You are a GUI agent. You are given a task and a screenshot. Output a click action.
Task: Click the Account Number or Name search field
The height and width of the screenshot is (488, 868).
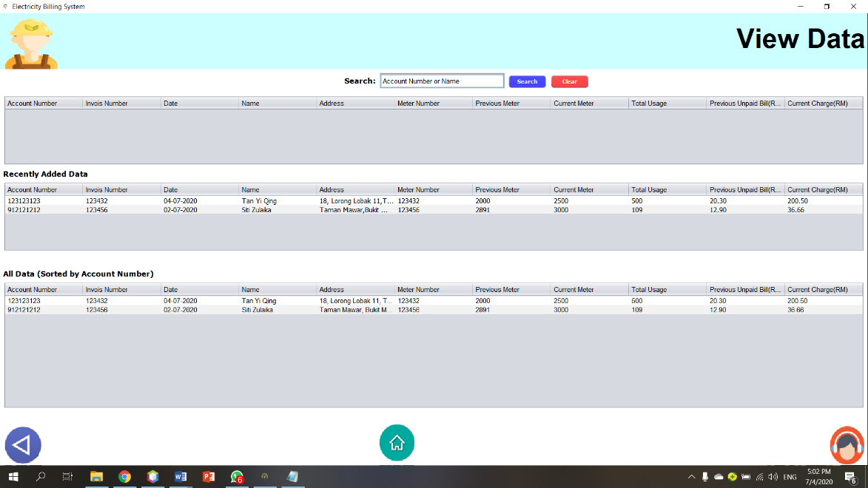(441, 81)
